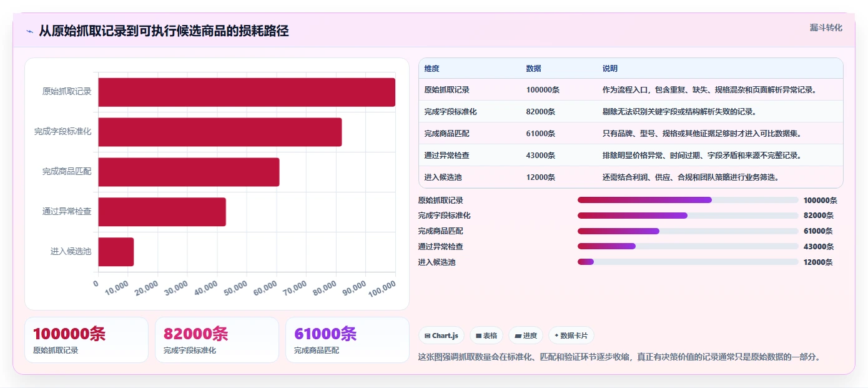Click the chart y-axis label 进入候选池

tap(71, 252)
